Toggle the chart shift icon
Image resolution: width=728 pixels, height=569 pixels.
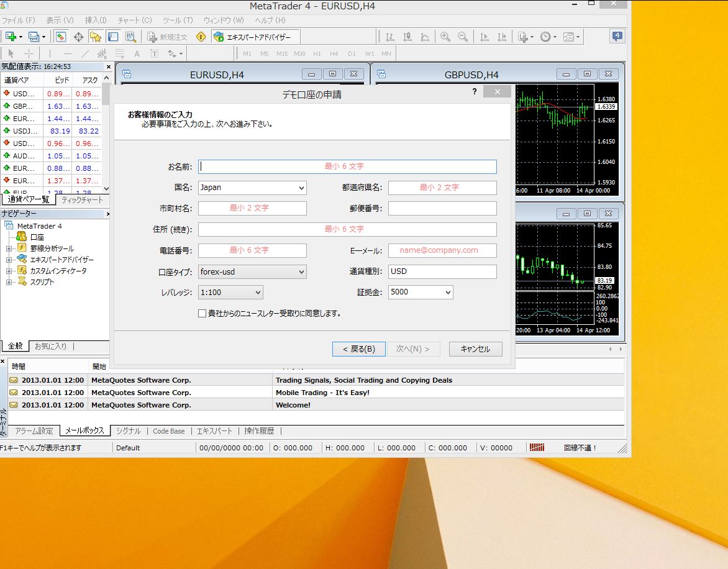(x=502, y=37)
